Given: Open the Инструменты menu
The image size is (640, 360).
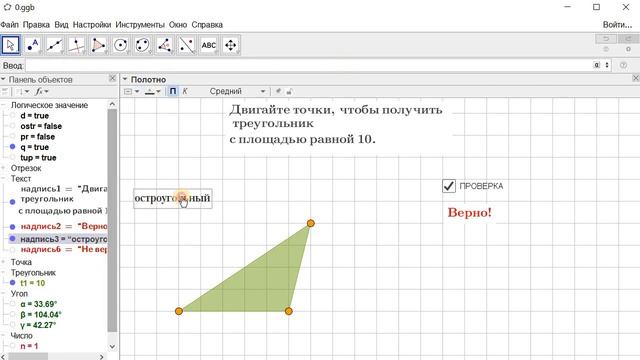Looking at the screenshot, I should (140, 24).
